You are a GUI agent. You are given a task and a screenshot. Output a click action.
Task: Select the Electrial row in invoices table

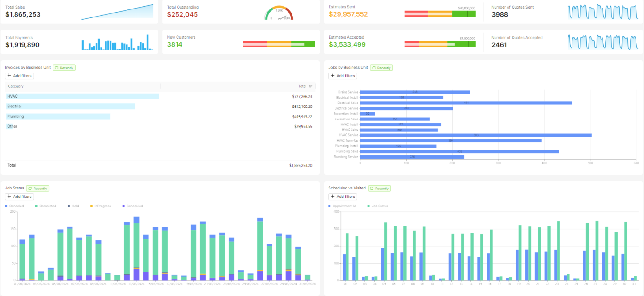click(160, 106)
